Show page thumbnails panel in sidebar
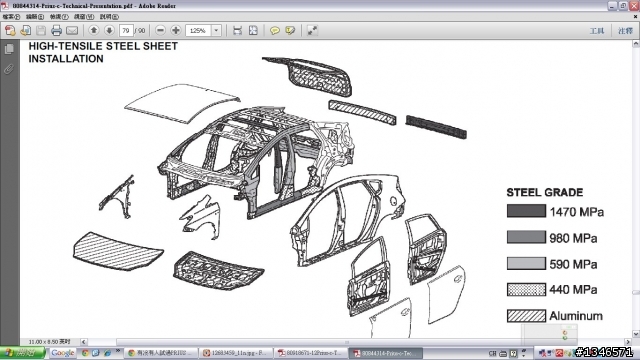This screenshot has height=360, width=640. pos(9,49)
